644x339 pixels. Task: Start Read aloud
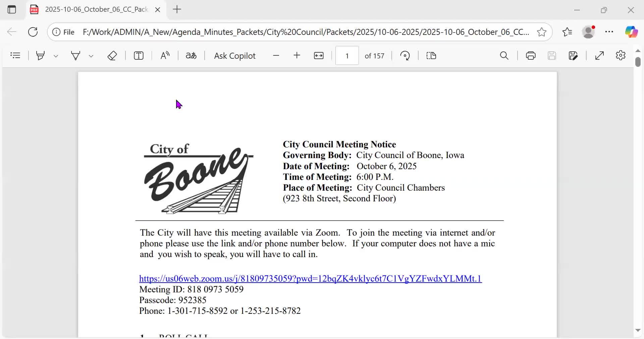tap(165, 55)
